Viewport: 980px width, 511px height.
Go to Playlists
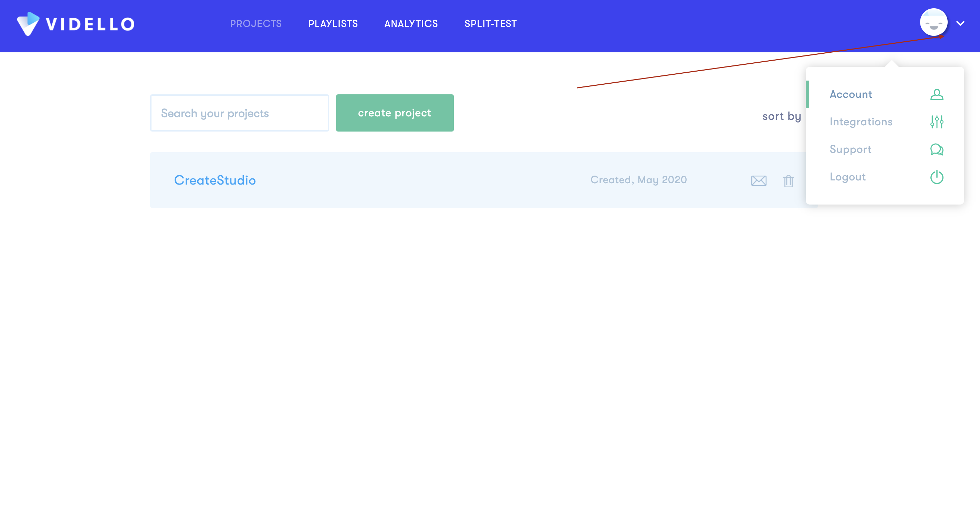point(333,24)
